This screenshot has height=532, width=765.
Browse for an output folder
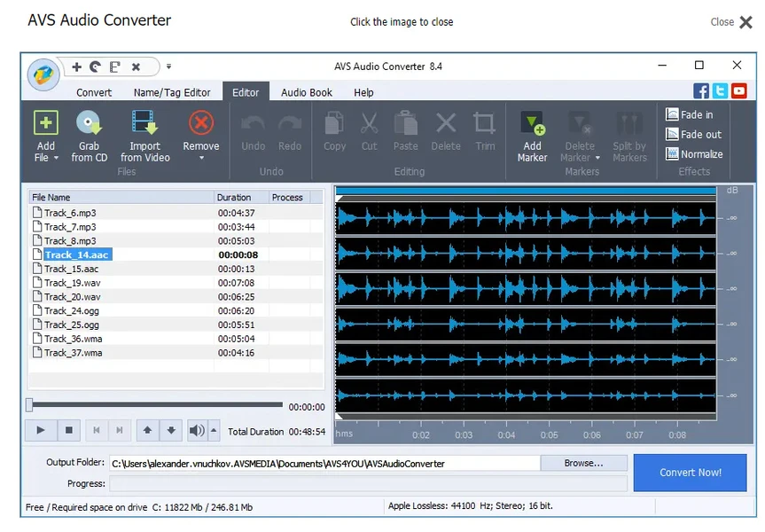[x=582, y=462]
